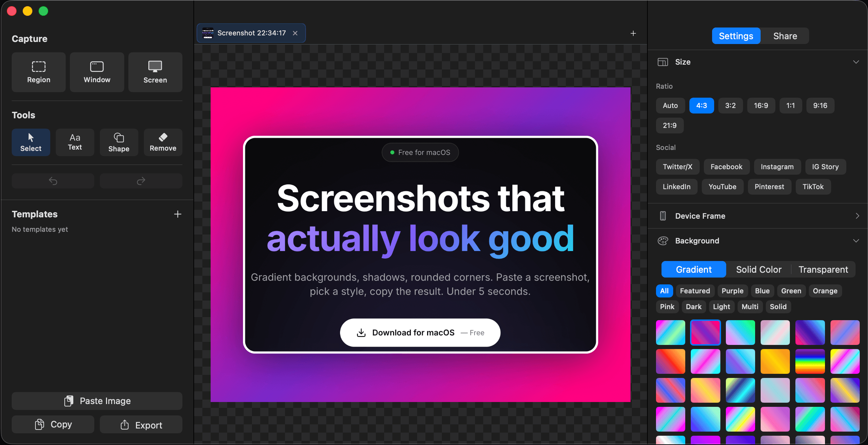Screen dimensions: 868x445
Task: Pick the pink-purple gradient swatch
Action: click(x=705, y=332)
